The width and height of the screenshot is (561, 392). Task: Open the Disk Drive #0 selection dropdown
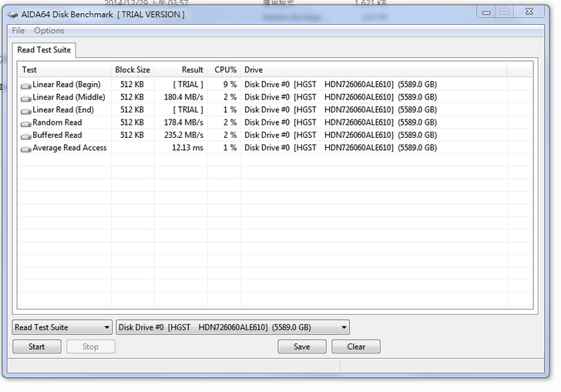[x=233, y=327]
